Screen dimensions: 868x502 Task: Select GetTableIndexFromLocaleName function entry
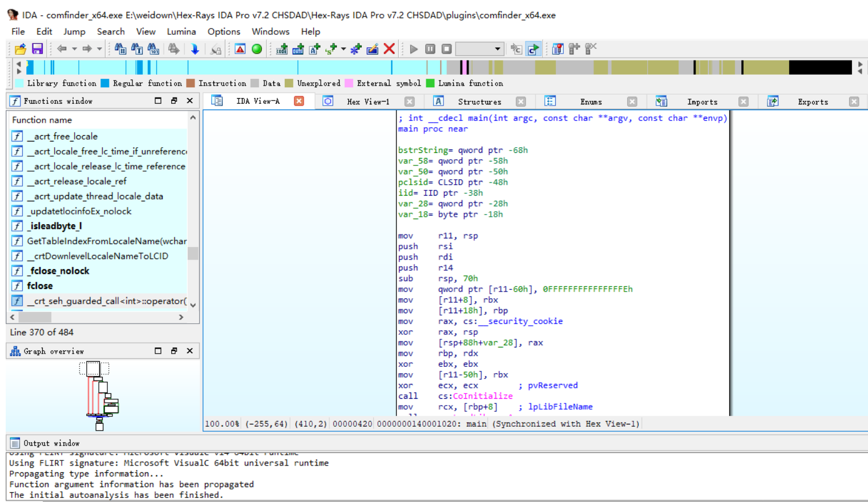[99, 241]
